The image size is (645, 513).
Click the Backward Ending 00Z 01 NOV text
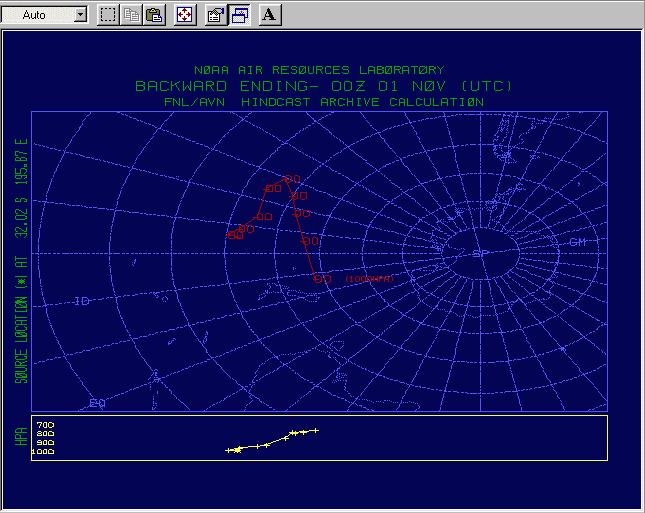click(323, 86)
